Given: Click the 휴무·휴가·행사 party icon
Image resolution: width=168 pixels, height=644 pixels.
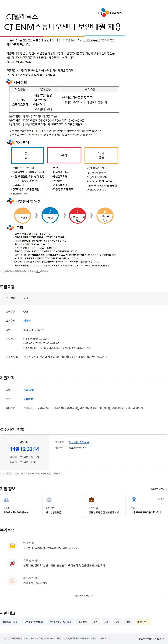Looking at the screenshot, I should (x=12, y=563).
